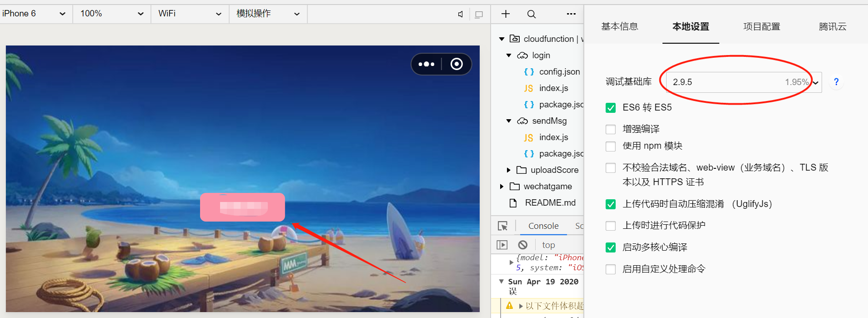Screen dimensions: 868x318
Task: Enable 启用自定义处理命令 checkbox
Action: point(611,269)
